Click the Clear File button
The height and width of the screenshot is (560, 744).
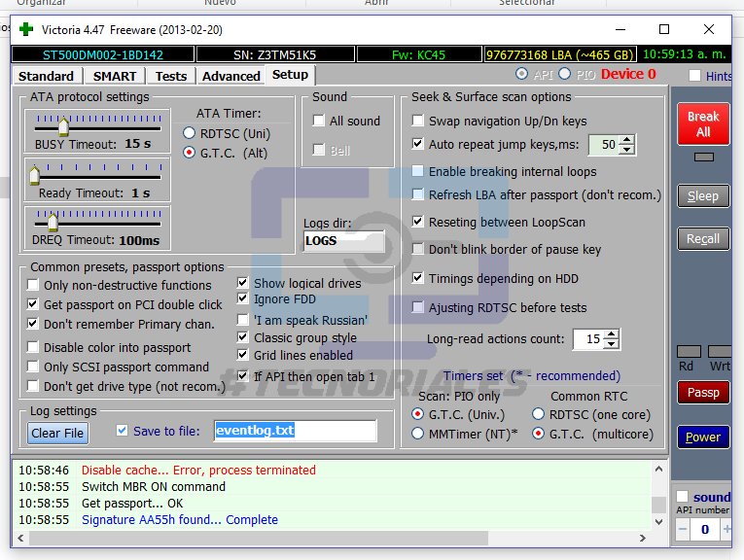click(x=57, y=433)
